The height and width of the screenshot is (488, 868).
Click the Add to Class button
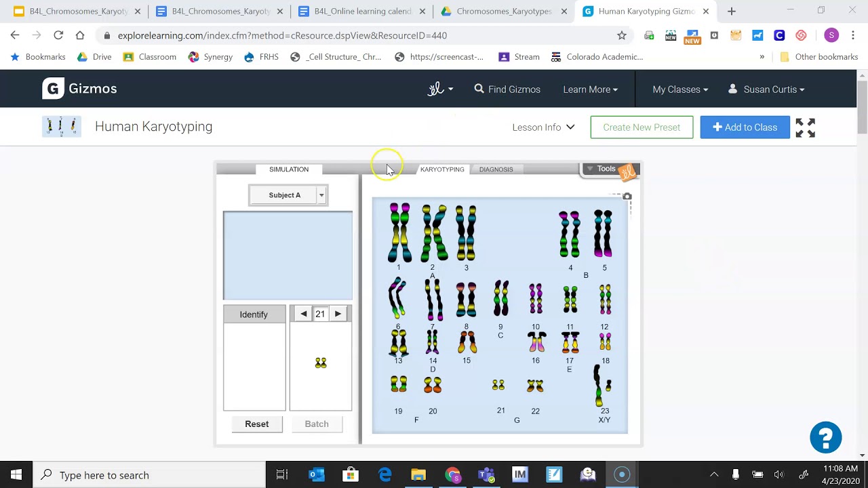[745, 127]
